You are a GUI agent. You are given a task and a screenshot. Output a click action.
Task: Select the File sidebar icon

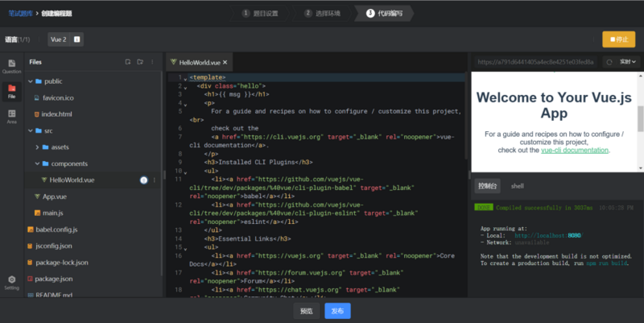(x=11, y=91)
